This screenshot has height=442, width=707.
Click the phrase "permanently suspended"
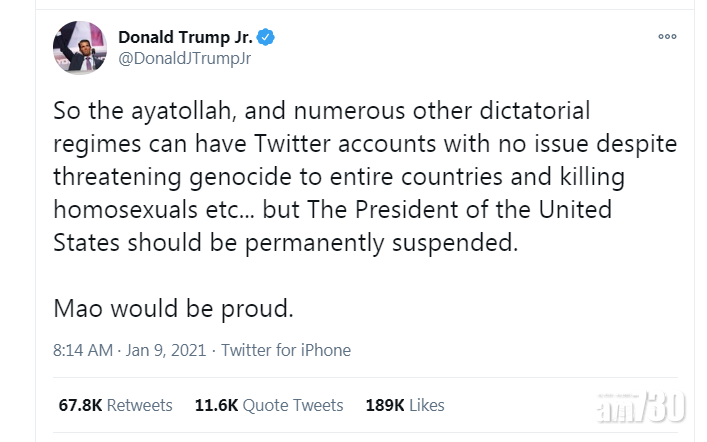click(x=418, y=243)
